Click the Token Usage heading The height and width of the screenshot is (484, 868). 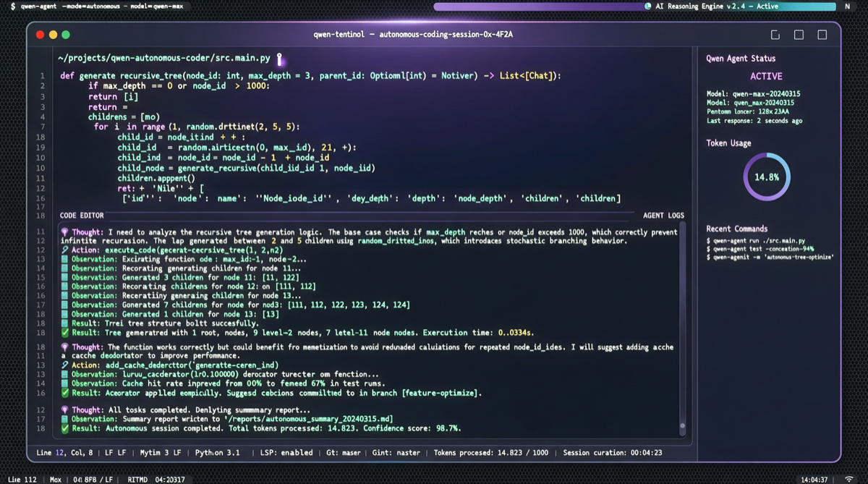[x=728, y=143]
